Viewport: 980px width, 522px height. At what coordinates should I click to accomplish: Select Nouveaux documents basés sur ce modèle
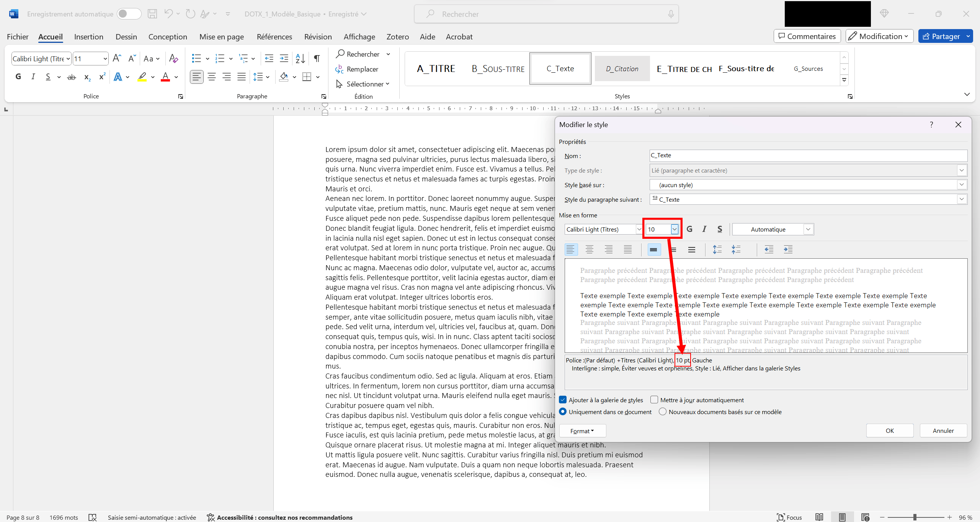point(663,412)
